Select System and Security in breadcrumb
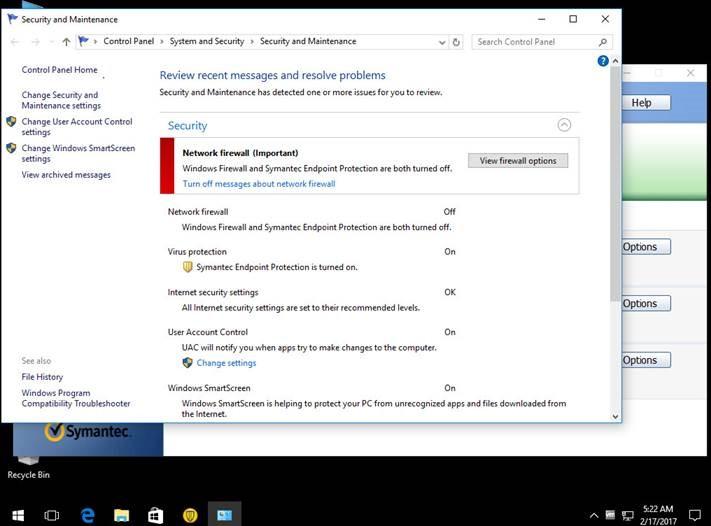Image resolution: width=711 pixels, height=526 pixels. (206, 42)
